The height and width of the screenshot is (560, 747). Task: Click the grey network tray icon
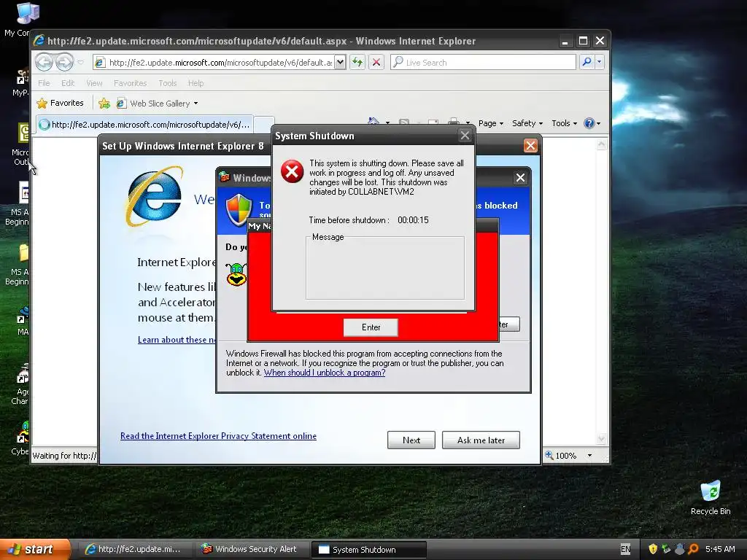(x=680, y=549)
